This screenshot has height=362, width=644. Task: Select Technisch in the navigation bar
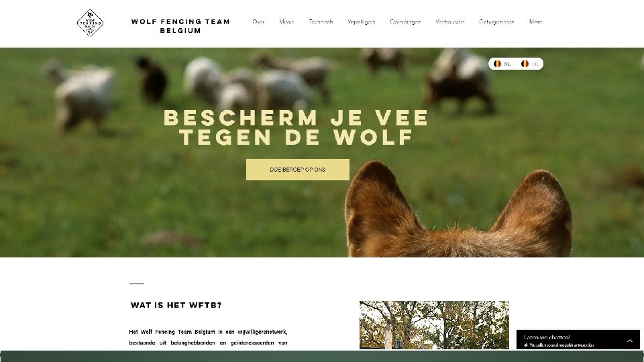321,21
